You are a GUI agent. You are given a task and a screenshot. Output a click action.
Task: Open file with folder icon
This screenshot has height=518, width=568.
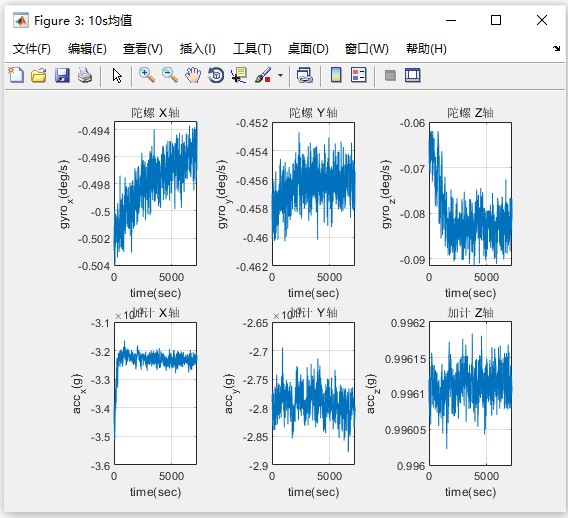coord(39,75)
